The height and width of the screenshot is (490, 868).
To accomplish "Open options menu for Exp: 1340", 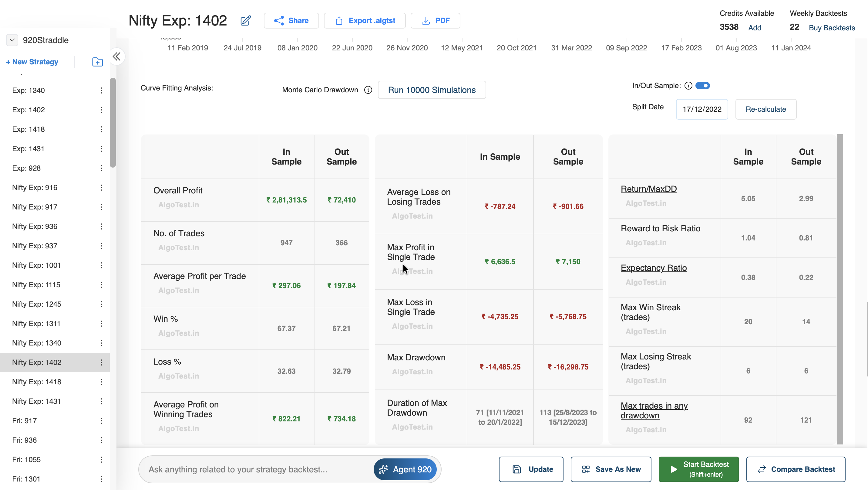I will coord(101,90).
